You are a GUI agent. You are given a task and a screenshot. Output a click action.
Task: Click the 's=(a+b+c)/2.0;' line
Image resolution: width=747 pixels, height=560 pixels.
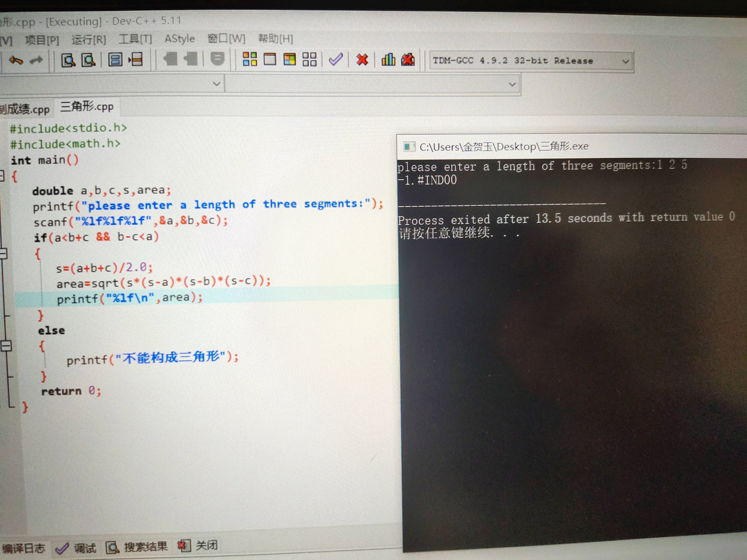[104, 268]
